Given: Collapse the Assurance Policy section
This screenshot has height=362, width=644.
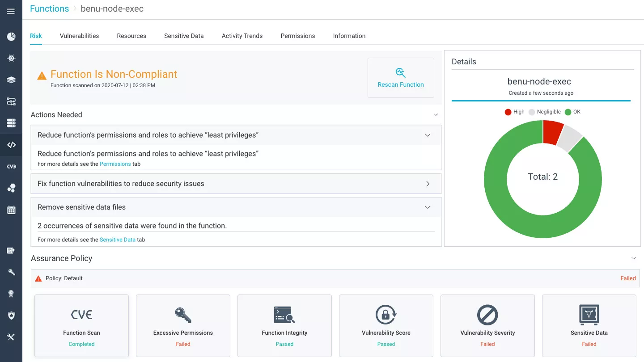Looking at the screenshot, I should tap(633, 258).
